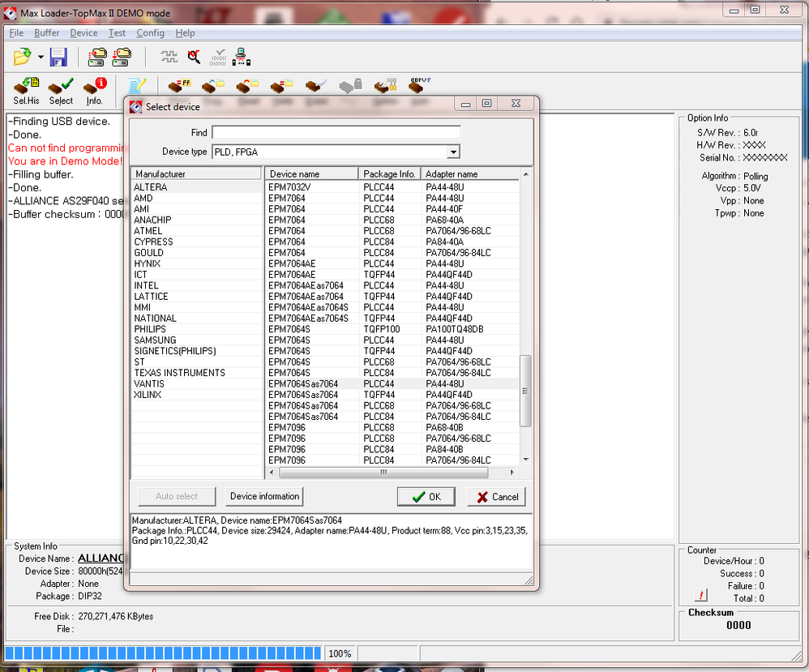
Task: Click the magnifier search icon in toolbar
Action: (x=194, y=57)
